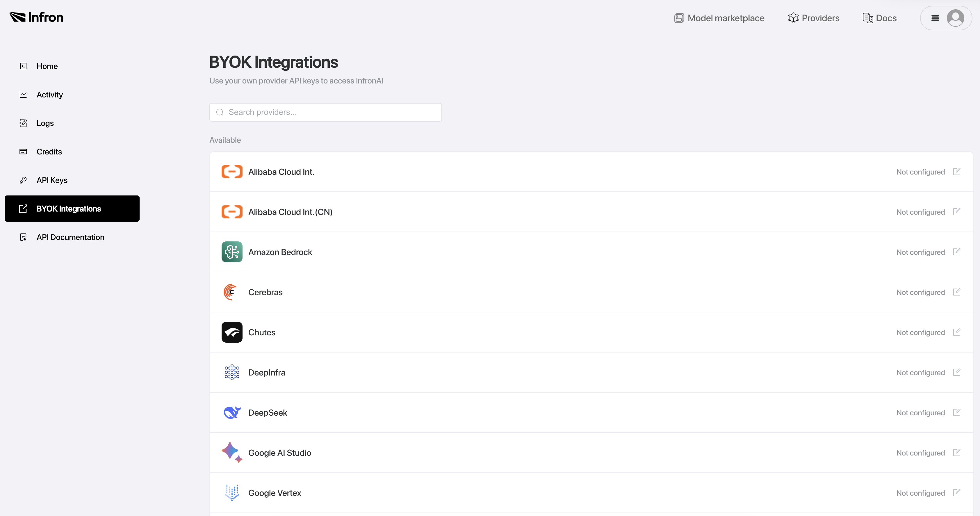Navigate to API Keys
Viewport: 980px width, 516px height.
(x=52, y=180)
